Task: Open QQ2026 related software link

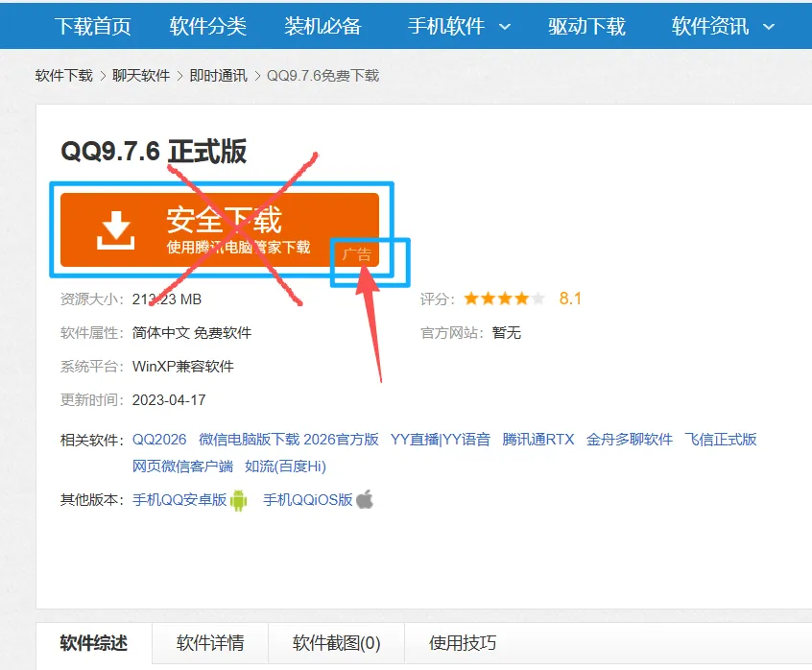Action: coord(159,440)
